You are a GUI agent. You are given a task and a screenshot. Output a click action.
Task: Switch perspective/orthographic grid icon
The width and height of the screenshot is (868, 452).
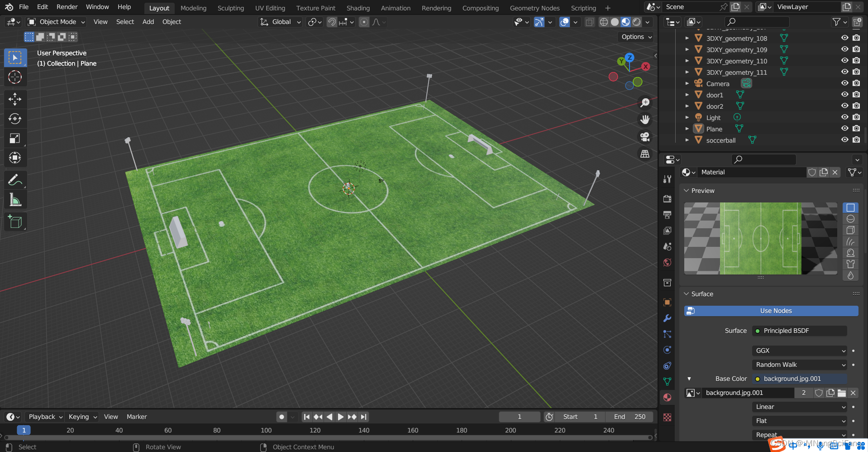point(645,154)
